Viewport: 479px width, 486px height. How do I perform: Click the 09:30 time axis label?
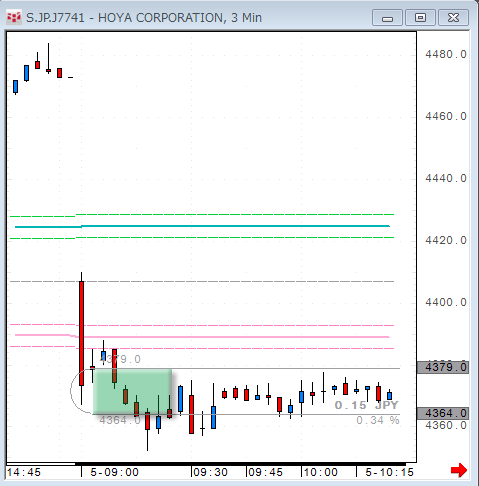coord(211,472)
